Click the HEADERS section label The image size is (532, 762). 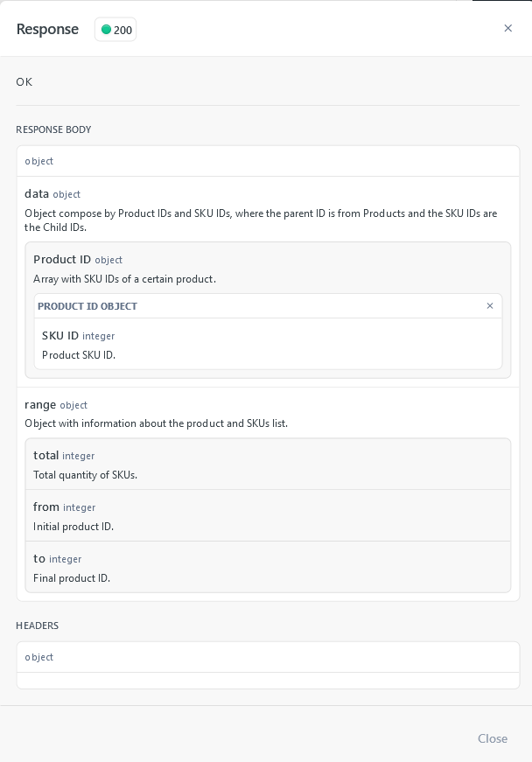tap(37, 626)
